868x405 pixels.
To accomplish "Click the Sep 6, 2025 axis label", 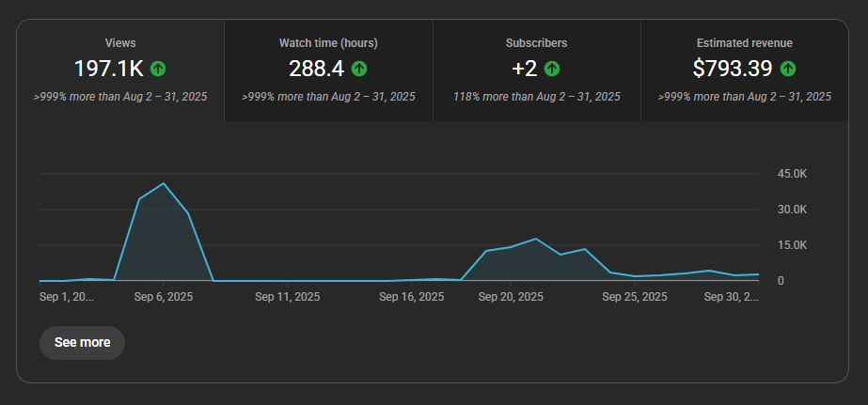I will [164, 297].
